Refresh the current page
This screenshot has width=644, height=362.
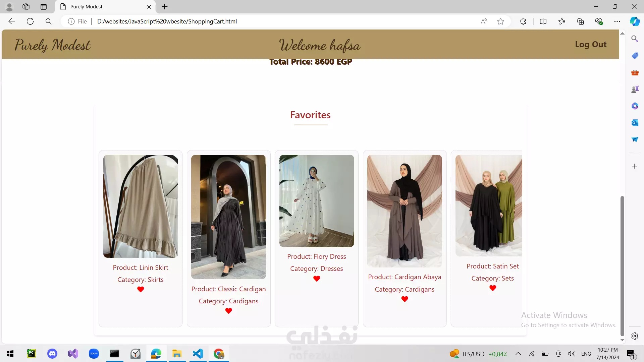(30, 21)
